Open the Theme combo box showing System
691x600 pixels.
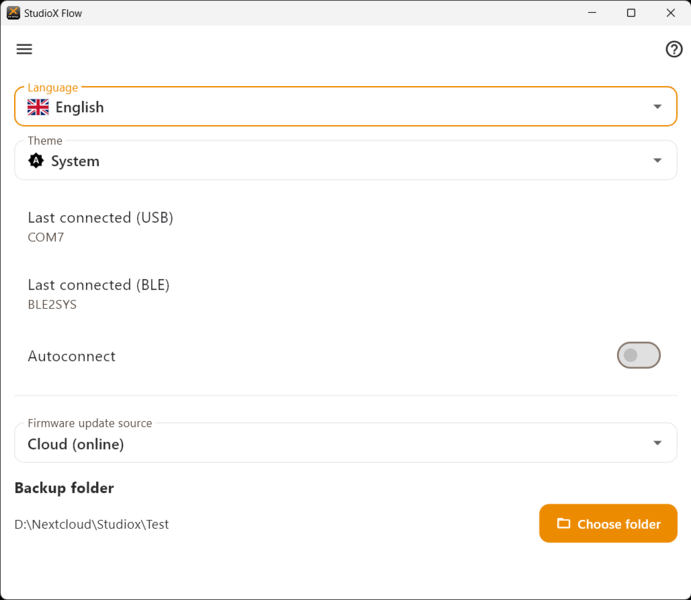pos(346,160)
